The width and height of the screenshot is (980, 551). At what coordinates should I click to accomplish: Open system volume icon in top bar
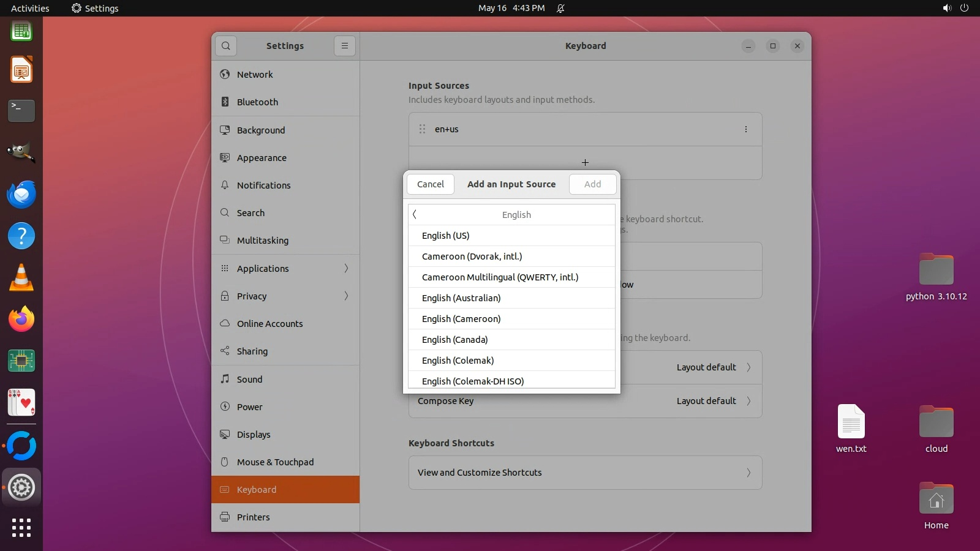point(947,8)
